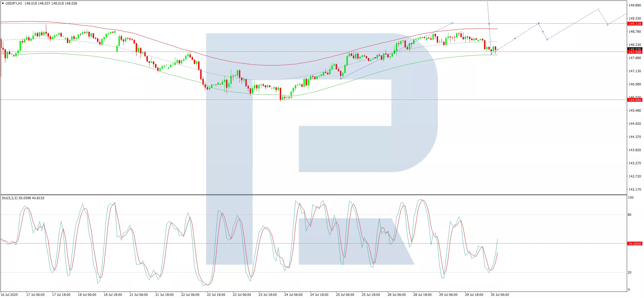Click the 144.370 price axis label
The height and width of the screenshot is (298, 644).
point(635,137)
